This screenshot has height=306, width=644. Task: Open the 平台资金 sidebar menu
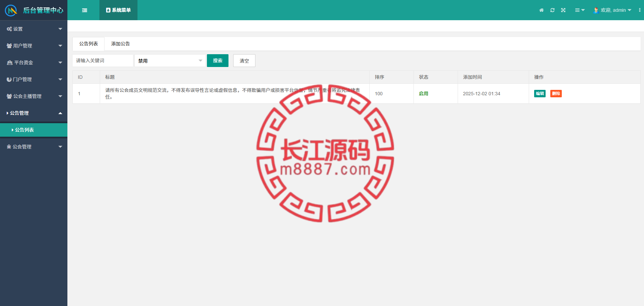pyautogui.click(x=34, y=63)
